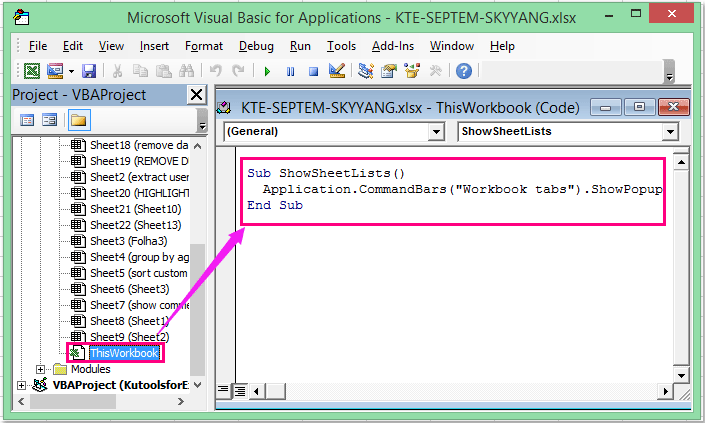Image resolution: width=705 pixels, height=423 pixels.
Task: Select Sheet22 (Sheet13) in tree
Action: (135, 225)
